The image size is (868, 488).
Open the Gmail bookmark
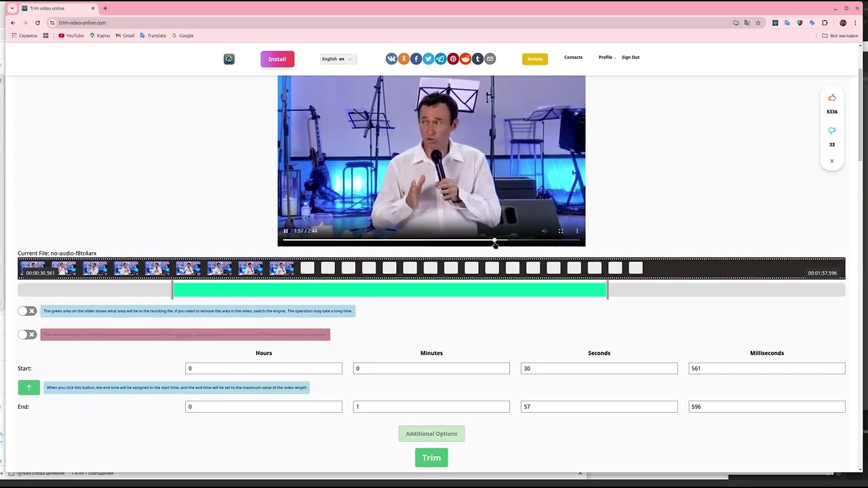pyautogui.click(x=125, y=35)
